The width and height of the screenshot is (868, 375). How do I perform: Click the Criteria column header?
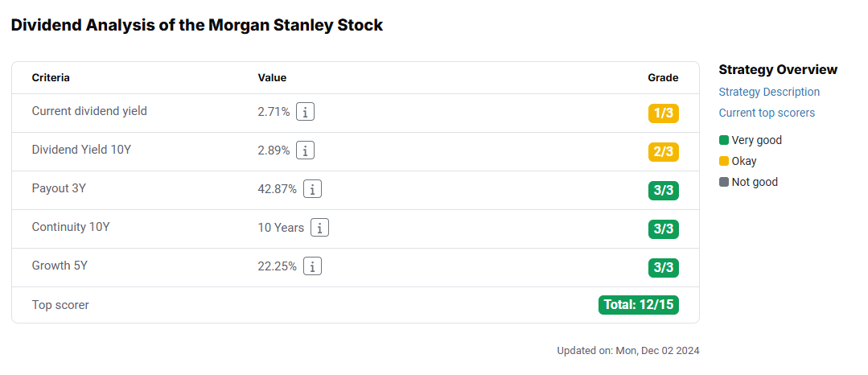[x=51, y=78]
